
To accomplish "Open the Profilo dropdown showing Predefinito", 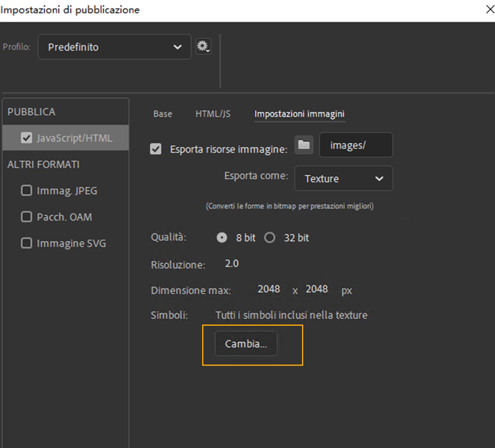I will tap(115, 47).
